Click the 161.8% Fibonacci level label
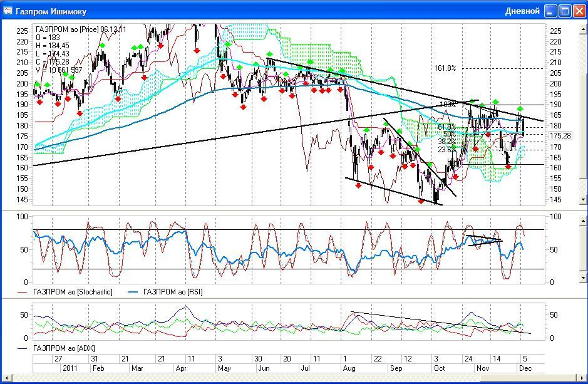Screen dimensions: 588x384 pos(445,68)
